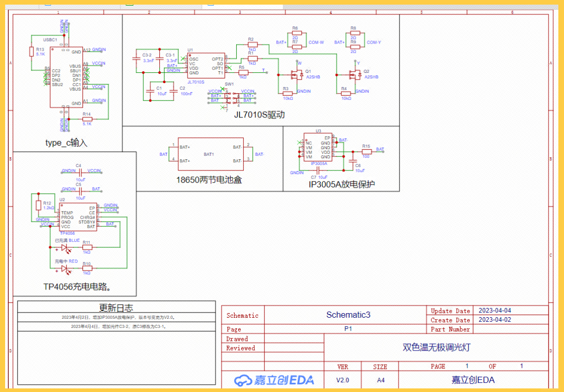The width and height of the screenshot is (564, 392).
Task: Click the Q2 A2SHB MOSFET symbol
Action: (x=354, y=75)
